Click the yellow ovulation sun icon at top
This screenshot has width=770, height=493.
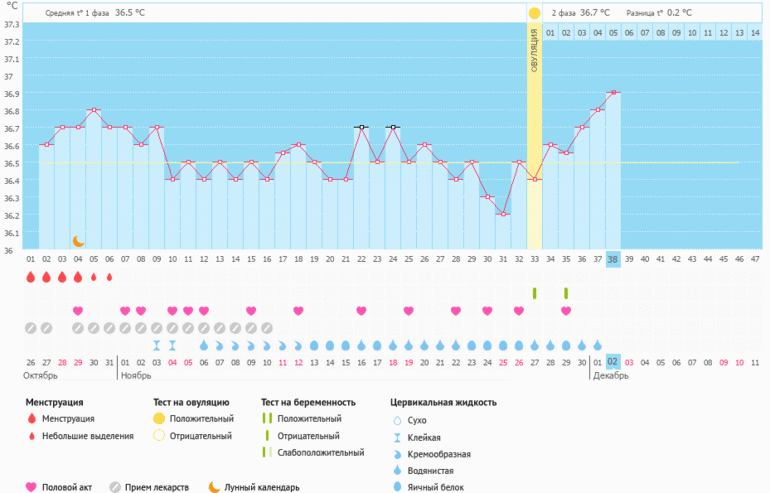534,13
